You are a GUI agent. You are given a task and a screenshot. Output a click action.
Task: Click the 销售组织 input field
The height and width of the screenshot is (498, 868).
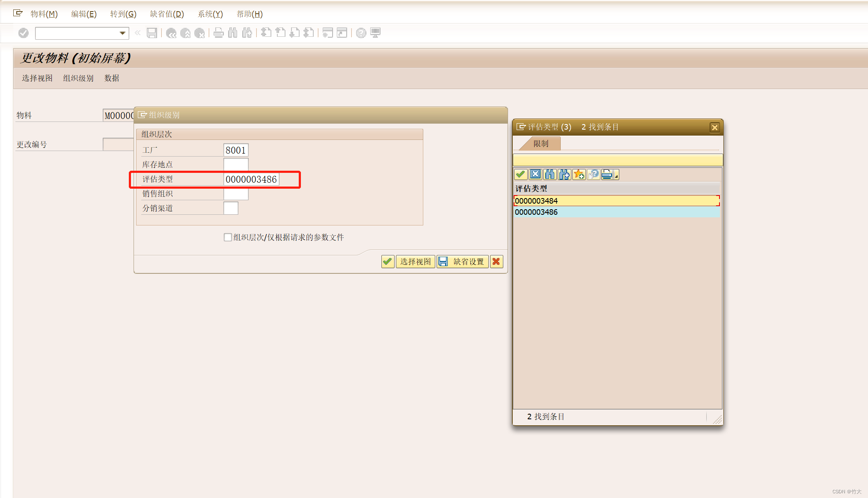coord(235,194)
